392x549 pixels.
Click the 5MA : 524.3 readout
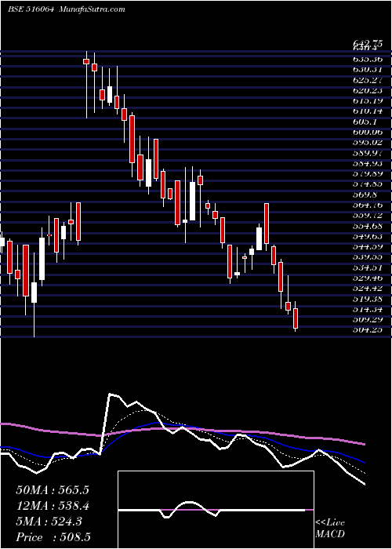[x=49, y=522]
